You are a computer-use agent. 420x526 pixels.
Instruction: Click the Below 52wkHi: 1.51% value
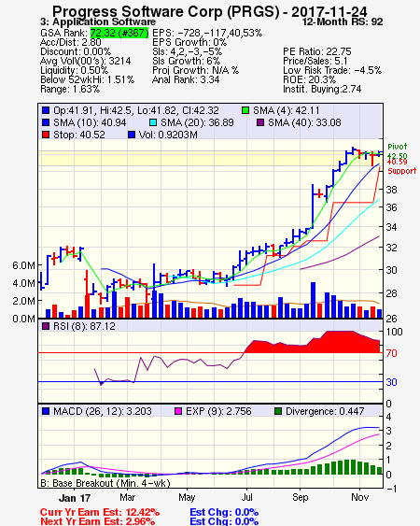87,79
